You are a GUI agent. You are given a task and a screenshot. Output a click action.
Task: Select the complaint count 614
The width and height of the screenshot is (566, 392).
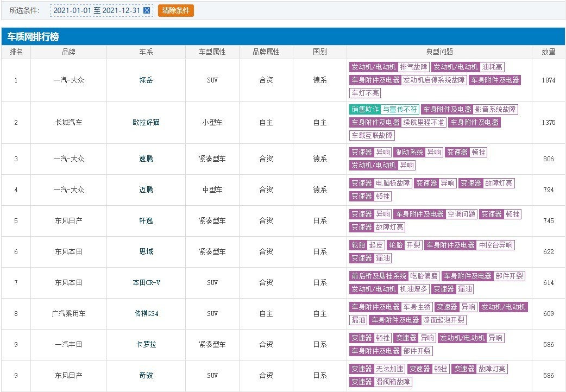coord(548,283)
